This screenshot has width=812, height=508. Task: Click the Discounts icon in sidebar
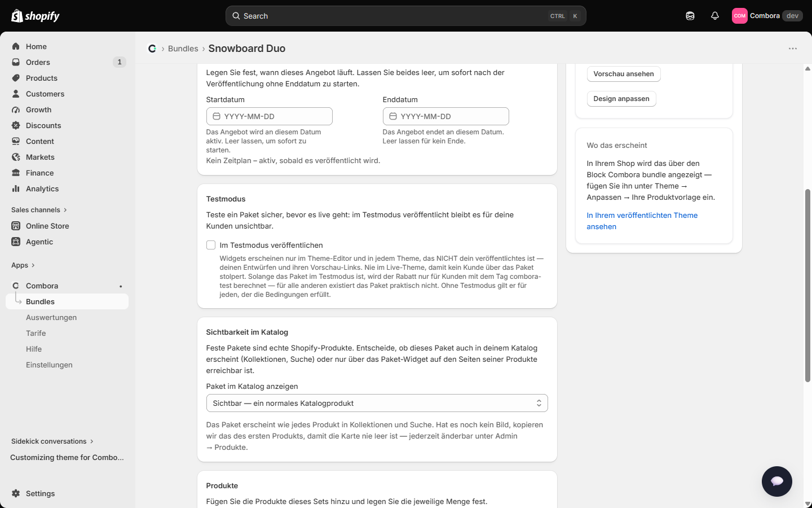(x=16, y=125)
